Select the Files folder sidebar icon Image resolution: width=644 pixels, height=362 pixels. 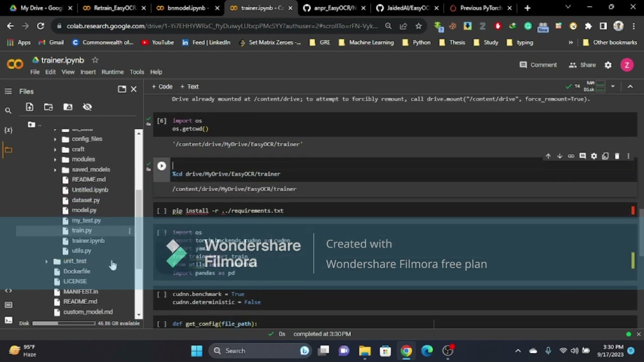tap(8, 149)
